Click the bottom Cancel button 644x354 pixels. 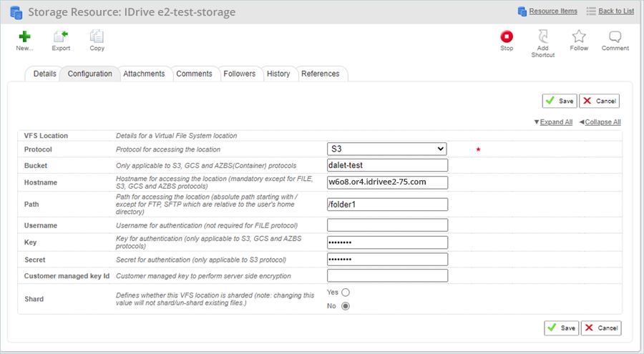coord(601,328)
